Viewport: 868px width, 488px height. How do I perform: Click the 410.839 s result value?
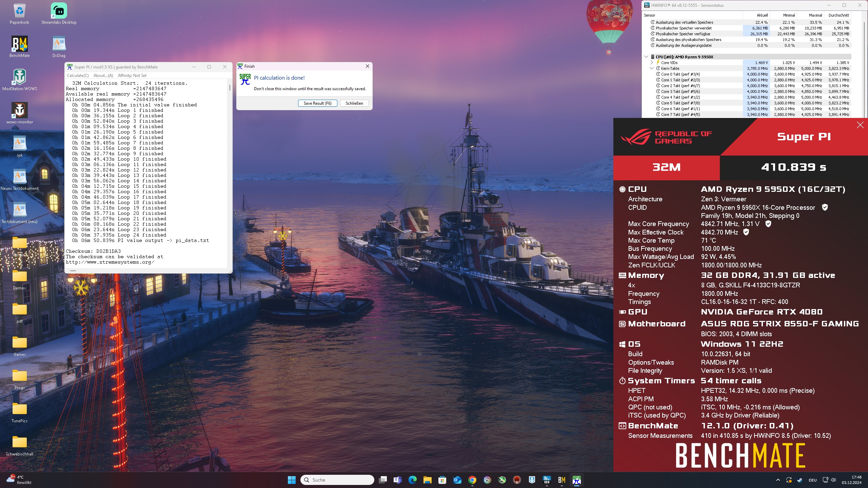(793, 167)
